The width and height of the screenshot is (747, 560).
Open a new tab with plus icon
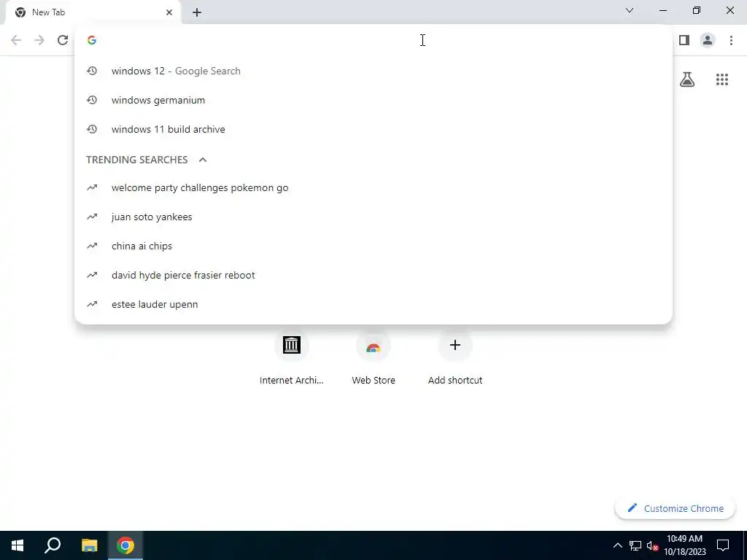(x=197, y=12)
